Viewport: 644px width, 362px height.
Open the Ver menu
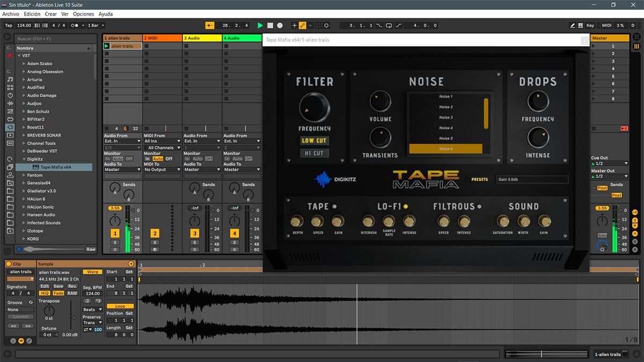click(x=65, y=14)
